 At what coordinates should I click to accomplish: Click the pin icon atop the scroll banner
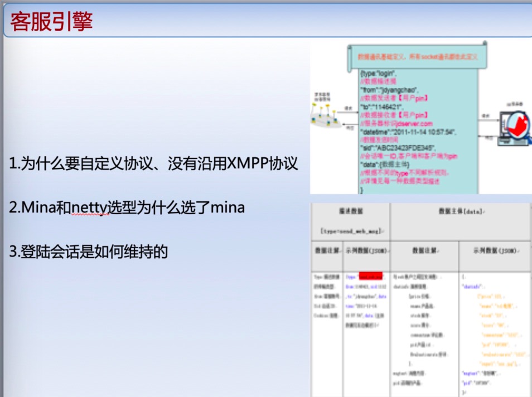pyautogui.click(x=485, y=43)
